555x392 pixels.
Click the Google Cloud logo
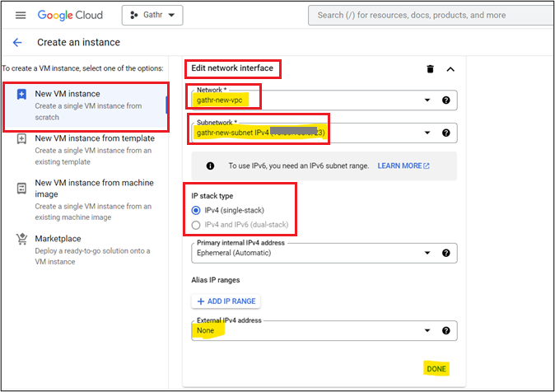pyautogui.click(x=70, y=15)
